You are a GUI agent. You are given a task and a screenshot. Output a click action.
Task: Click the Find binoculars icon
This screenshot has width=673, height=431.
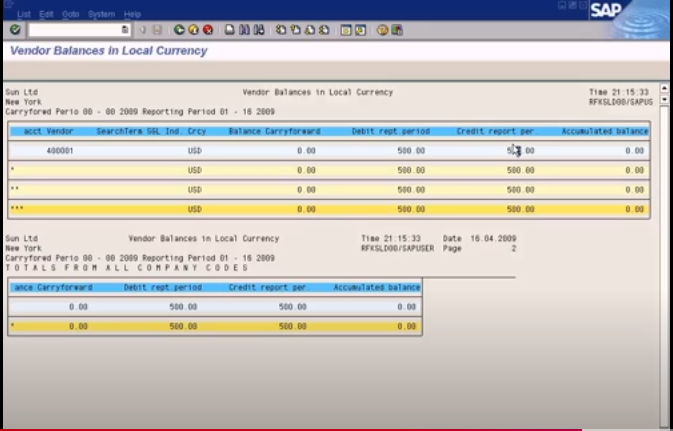tap(244, 30)
